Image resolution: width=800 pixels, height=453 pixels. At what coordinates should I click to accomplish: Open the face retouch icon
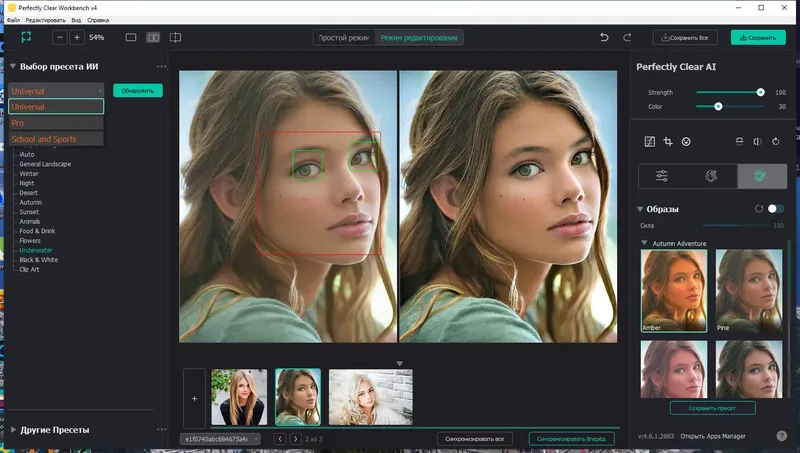[x=686, y=142]
